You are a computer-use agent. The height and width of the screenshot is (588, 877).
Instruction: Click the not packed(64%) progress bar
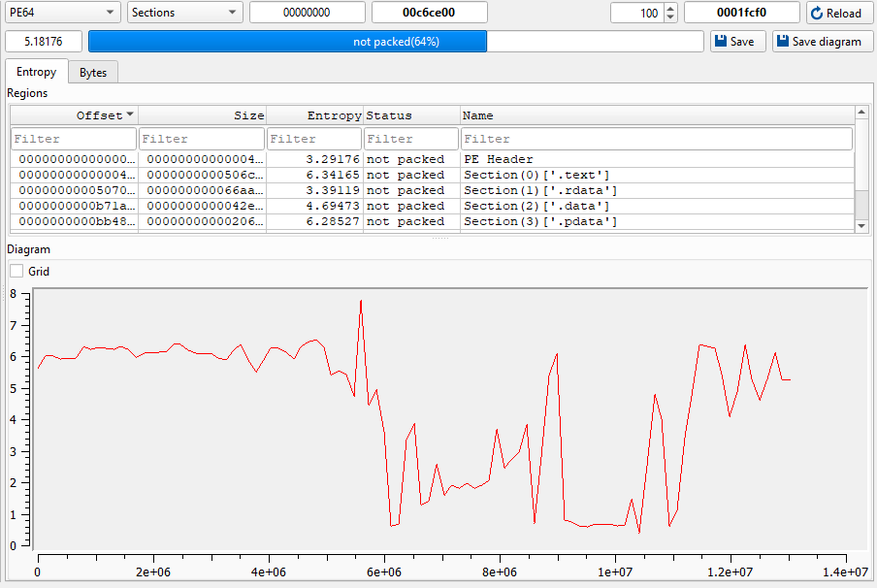coord(396,42)
